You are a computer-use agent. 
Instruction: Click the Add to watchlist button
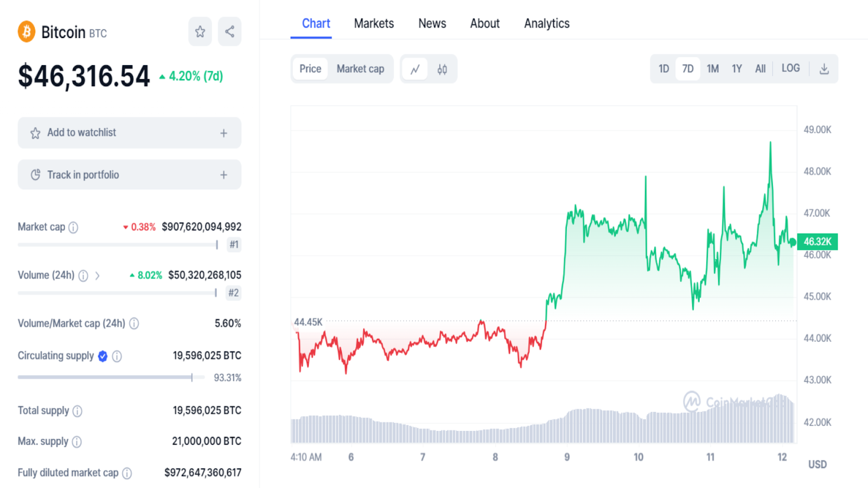(x=129, y=133)
